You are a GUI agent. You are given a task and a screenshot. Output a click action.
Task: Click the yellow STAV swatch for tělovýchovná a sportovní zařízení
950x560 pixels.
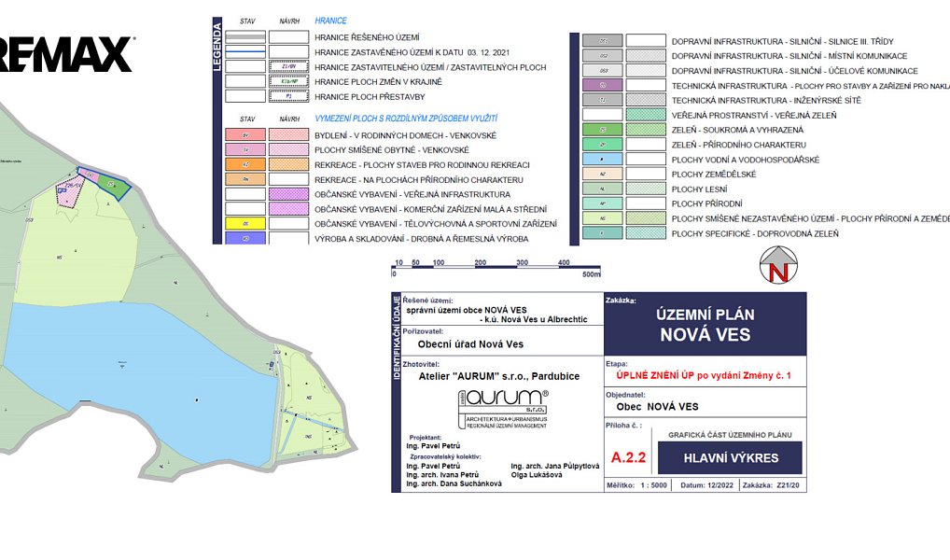[x=245, y=224]
